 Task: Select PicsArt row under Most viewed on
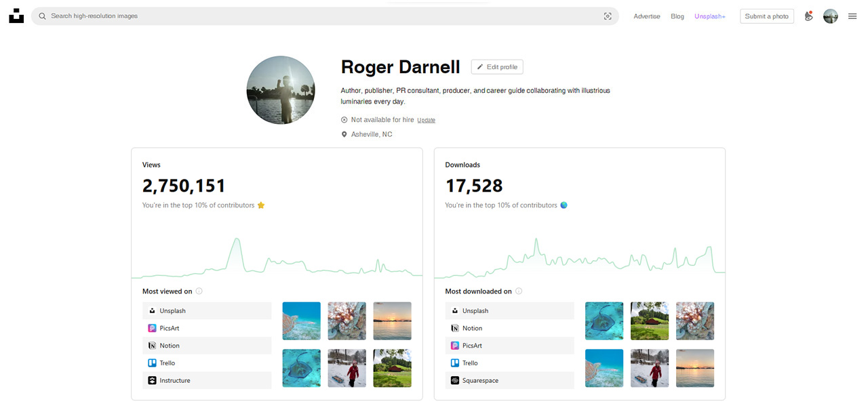pyautogui.click(x=207, y=328)
